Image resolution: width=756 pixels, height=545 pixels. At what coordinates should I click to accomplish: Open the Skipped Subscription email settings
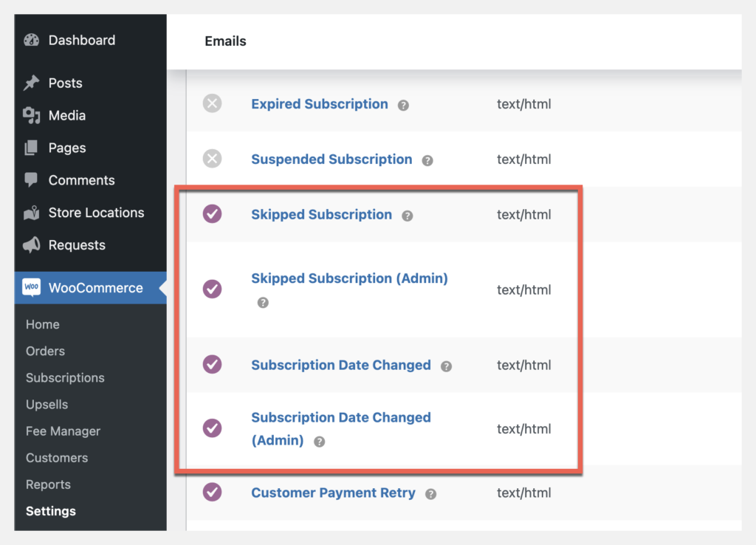[x=321, y=214]
